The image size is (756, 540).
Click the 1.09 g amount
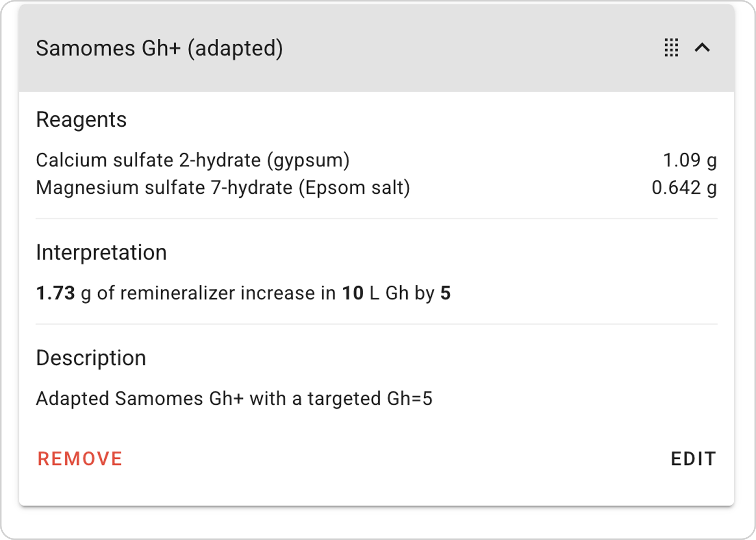[x=689, y=160]
